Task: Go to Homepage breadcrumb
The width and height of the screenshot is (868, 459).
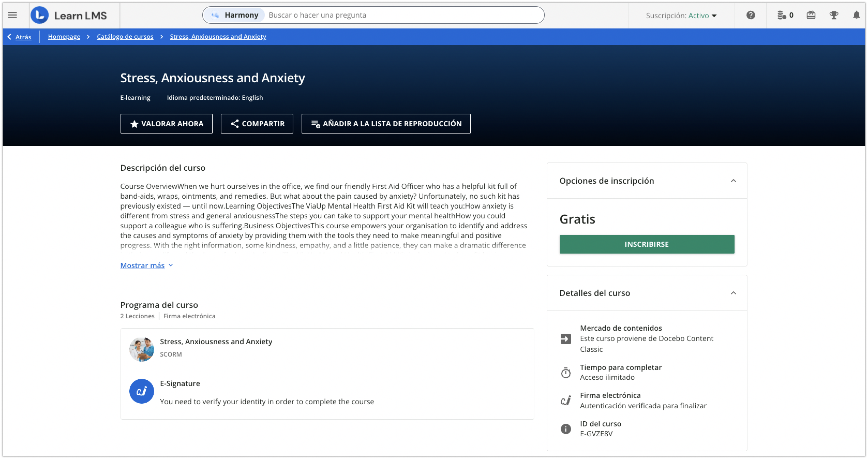Action: [x=64, y=36]
